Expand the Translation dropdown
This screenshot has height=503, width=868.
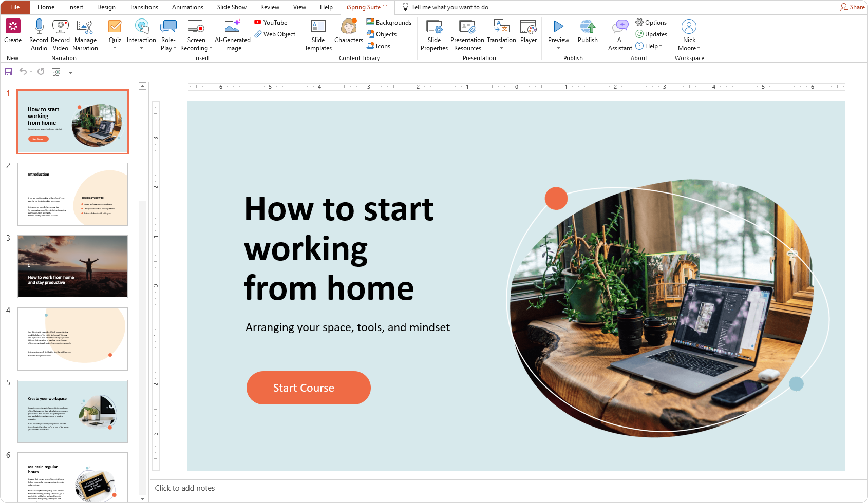coord(501,48)
